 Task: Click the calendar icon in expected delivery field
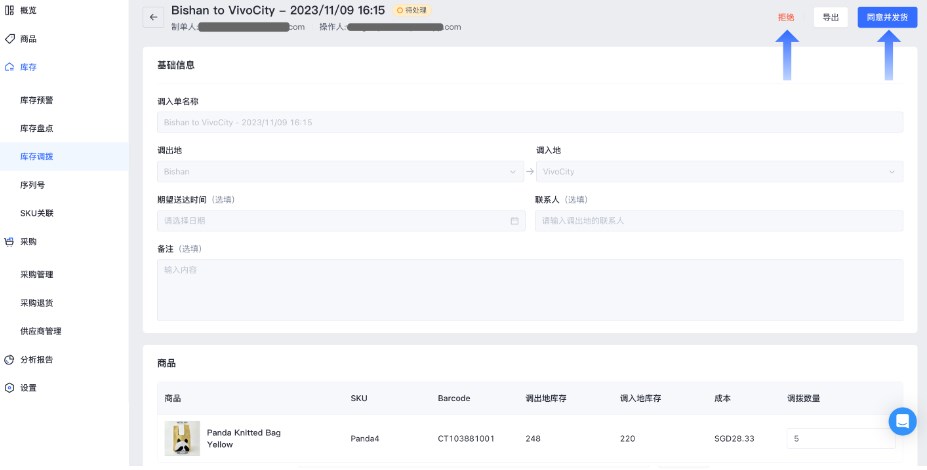click(514, 221)
